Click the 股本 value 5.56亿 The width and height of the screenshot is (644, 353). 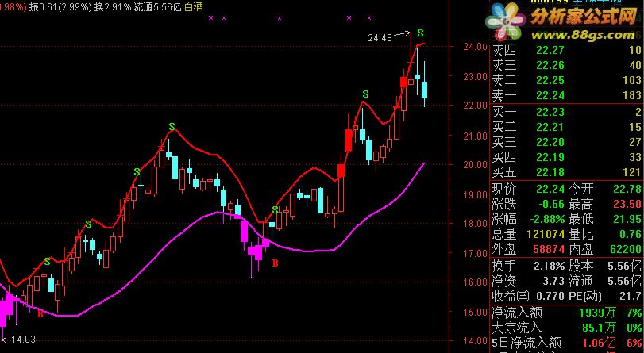tap(626, 266)
